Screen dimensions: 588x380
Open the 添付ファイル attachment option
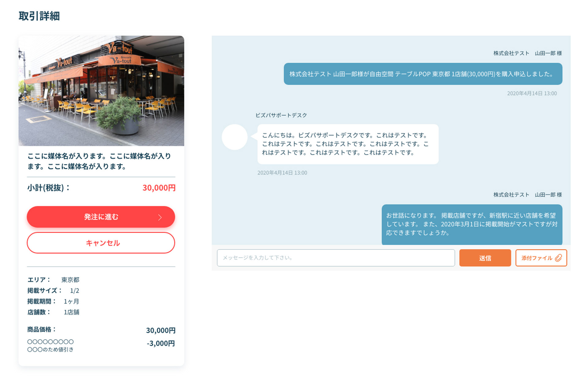[x=541, y=258]
